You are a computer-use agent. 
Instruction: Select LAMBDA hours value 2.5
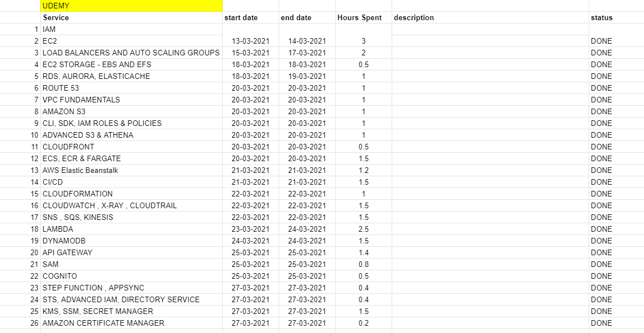[364, 229]
